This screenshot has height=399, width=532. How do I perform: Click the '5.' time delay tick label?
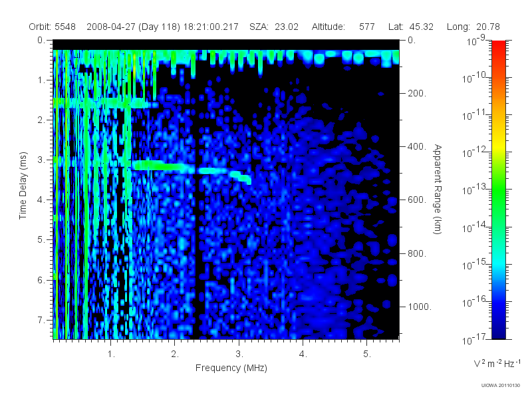coord(41,240)
